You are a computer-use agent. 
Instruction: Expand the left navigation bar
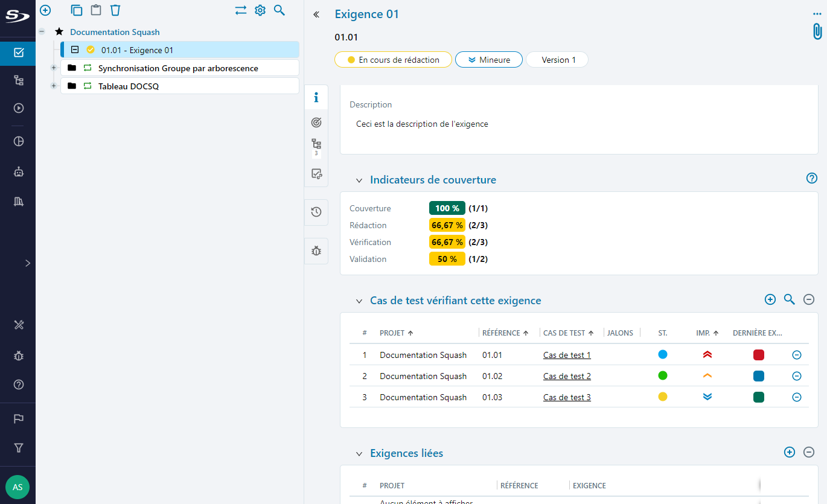click(28, 263)
